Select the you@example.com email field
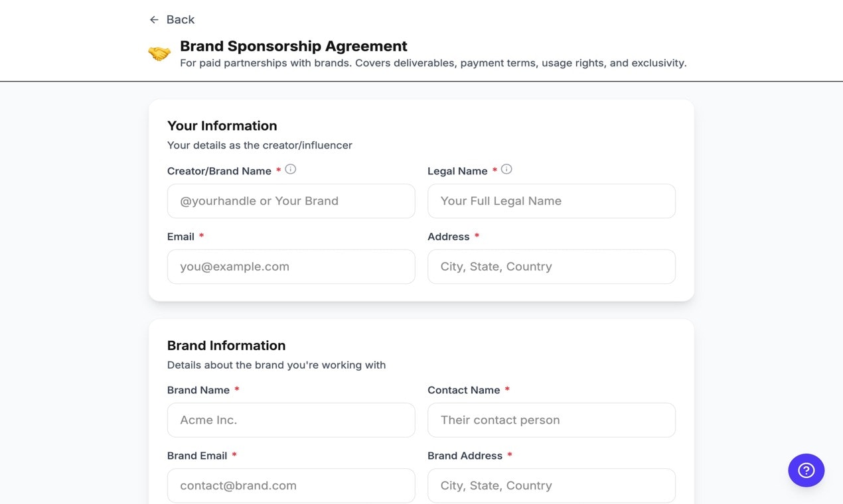Viewport: 843px width, 504px height. click(291, 267)
